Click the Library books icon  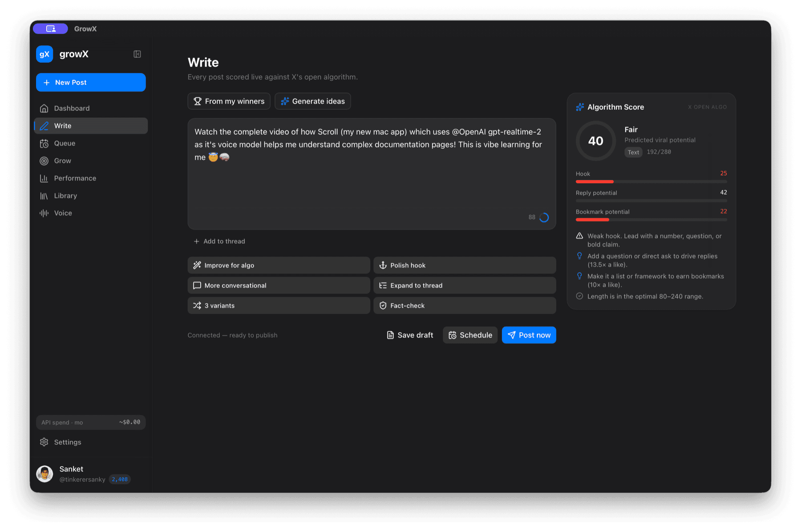(44, 196)
